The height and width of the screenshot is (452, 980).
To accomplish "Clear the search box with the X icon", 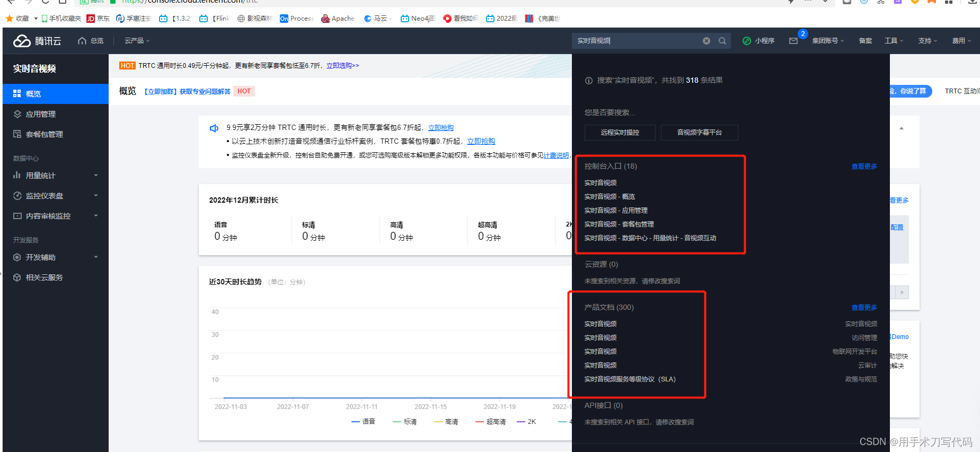I will (x=707, y=41).
